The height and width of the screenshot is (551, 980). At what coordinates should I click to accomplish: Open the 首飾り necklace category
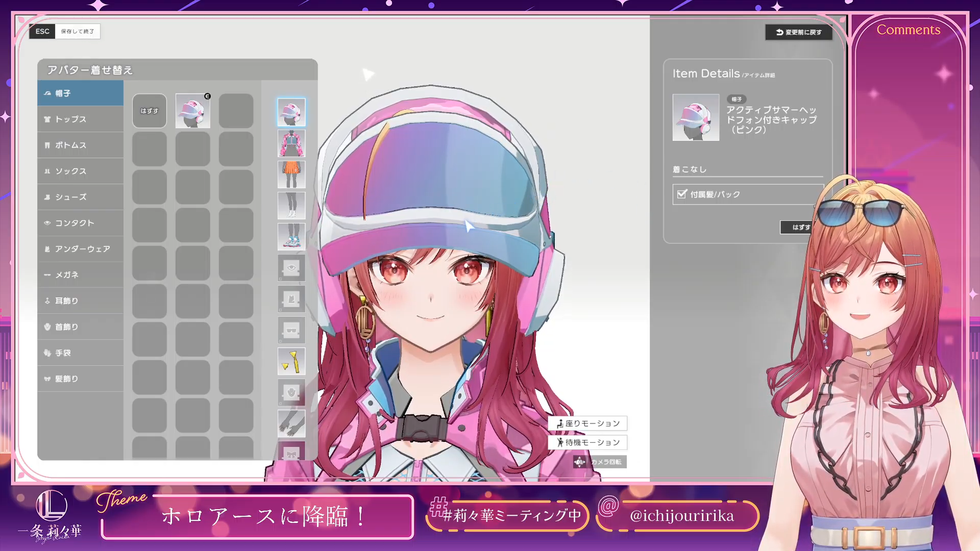[x=80, y=327]
